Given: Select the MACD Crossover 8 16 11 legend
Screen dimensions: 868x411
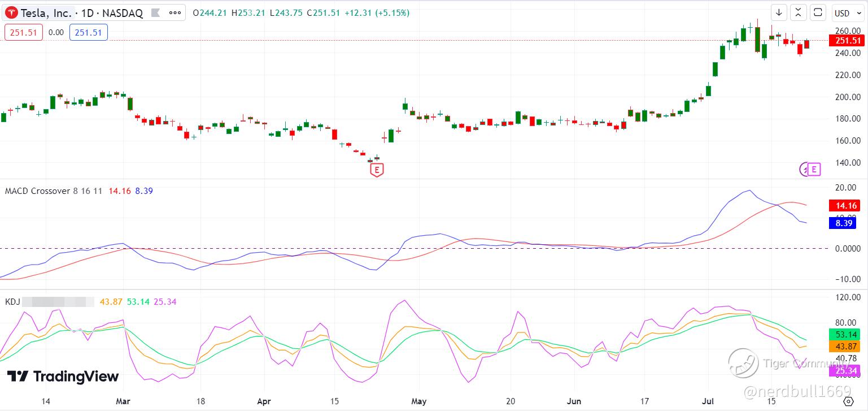Looking at the screenshot, I should pos(54,191).
